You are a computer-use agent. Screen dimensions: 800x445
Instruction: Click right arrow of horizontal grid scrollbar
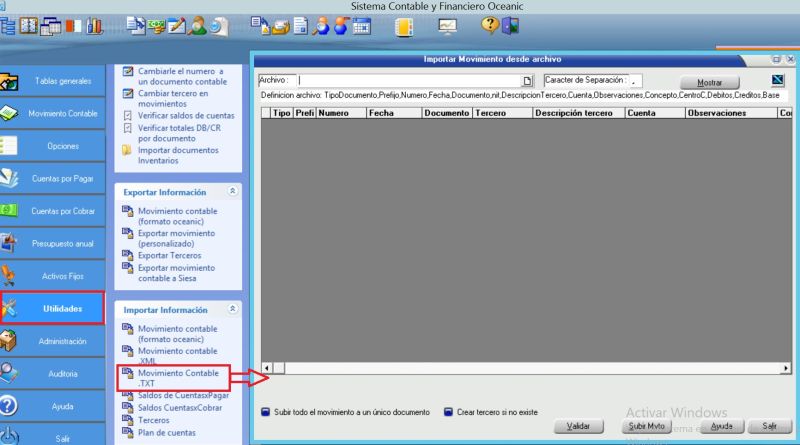pos(780,367)
